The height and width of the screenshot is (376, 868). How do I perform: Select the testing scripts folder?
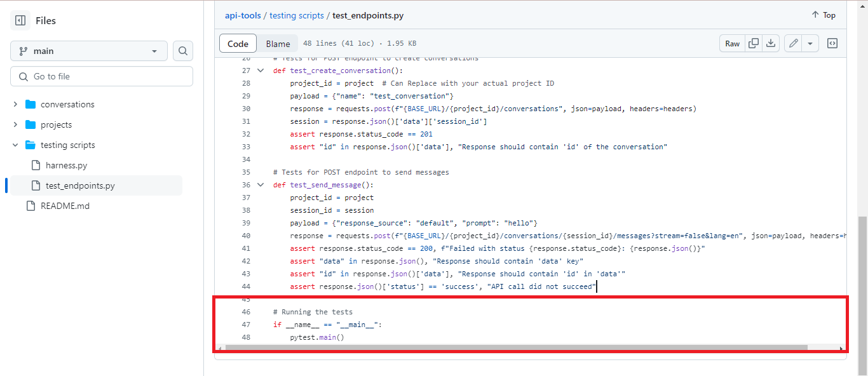[x=68, y=145]
